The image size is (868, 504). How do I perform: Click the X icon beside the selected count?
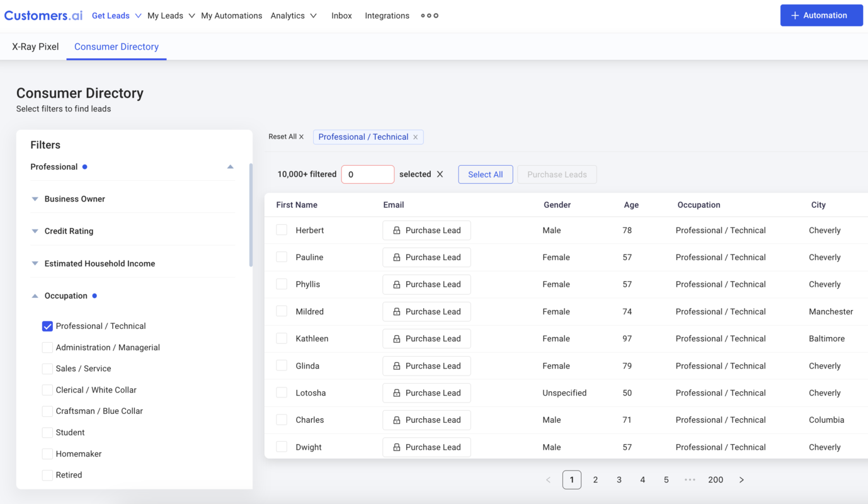(x=440, y=175)
